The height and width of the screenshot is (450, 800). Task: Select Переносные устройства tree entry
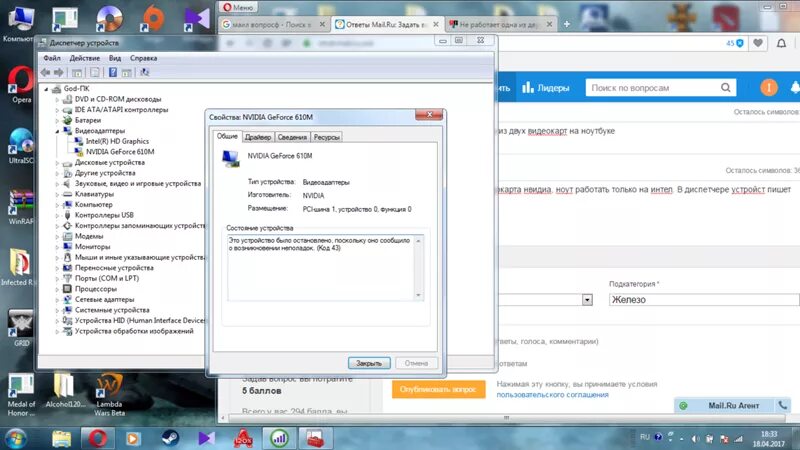point(114,268)
